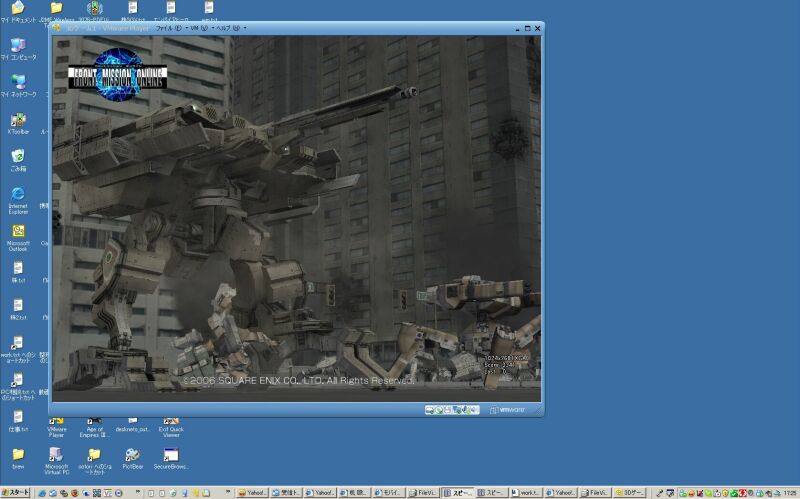Switch to the 受信ト.. taskbar button
Screen dimensions: 800x499
click(285, 493)
